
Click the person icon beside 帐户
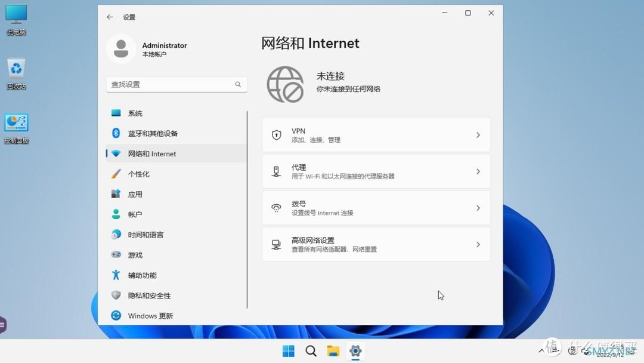pos(116,214)
